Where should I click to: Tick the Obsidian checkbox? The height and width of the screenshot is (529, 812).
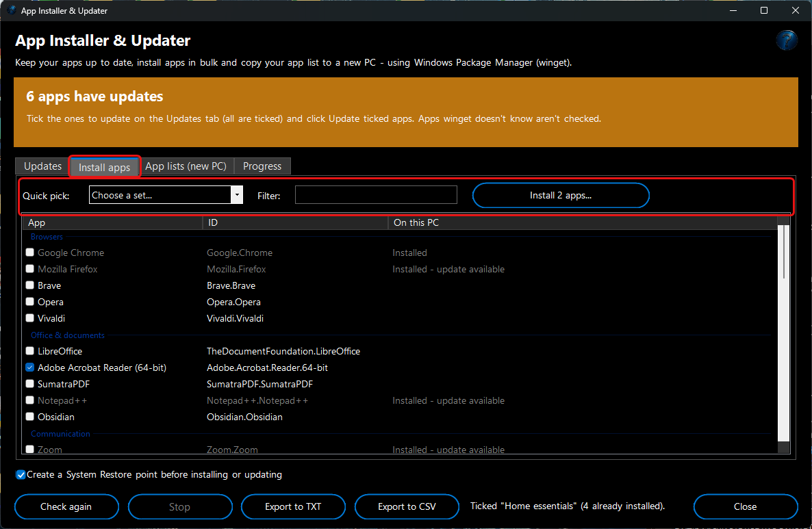[30, 417]
